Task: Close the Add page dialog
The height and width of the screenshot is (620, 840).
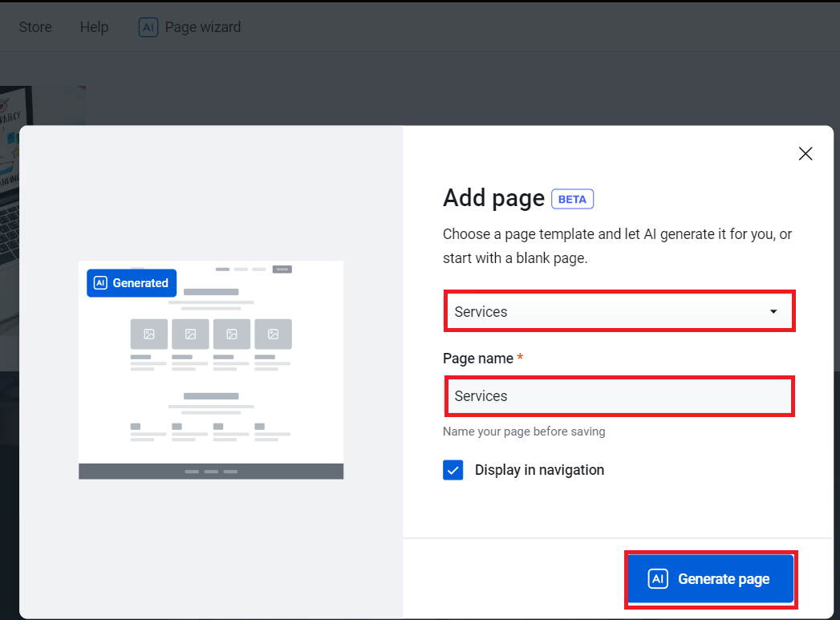Action: tap(806, 154)
